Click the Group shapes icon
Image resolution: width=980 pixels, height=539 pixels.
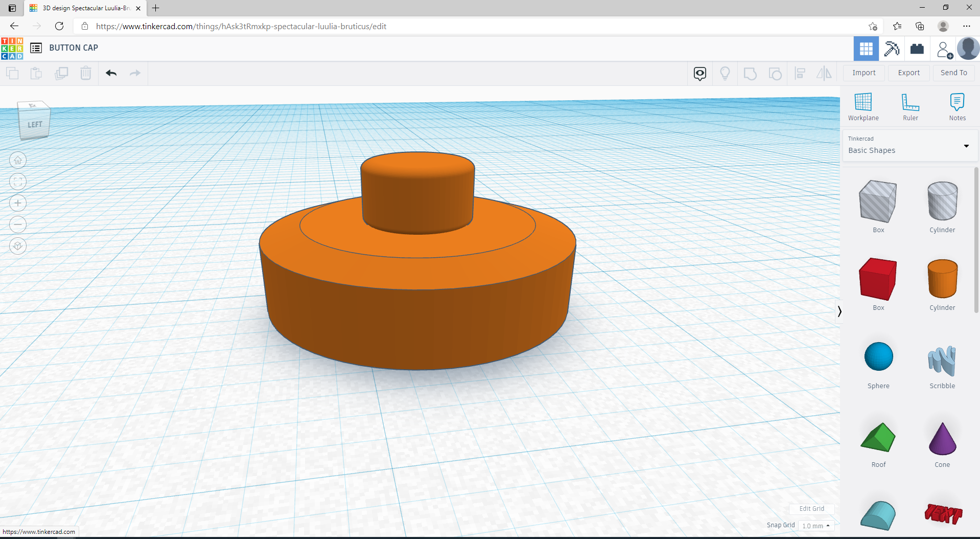[x=750, y=74]
